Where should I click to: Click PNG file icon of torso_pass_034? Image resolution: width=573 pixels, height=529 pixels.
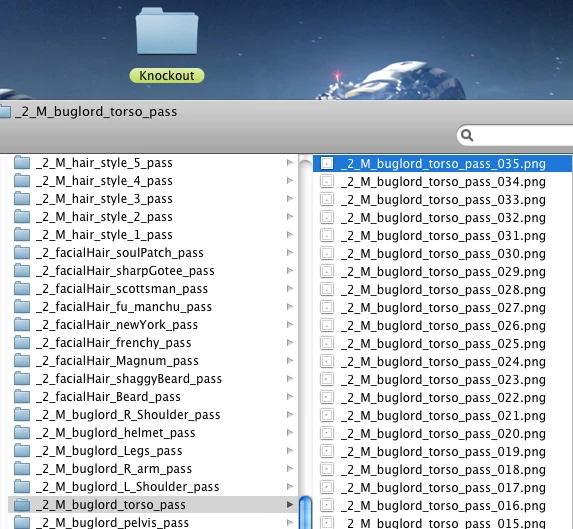[327, 182]
